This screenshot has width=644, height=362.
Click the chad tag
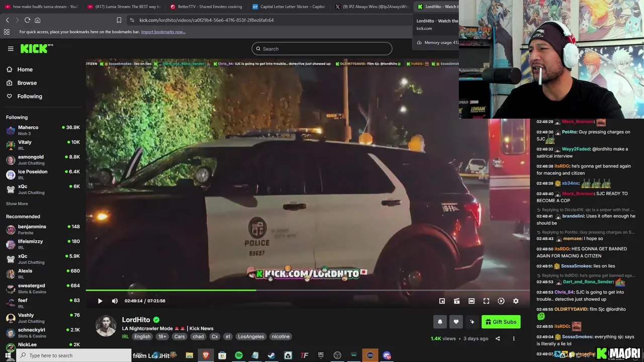pos(198,336)
